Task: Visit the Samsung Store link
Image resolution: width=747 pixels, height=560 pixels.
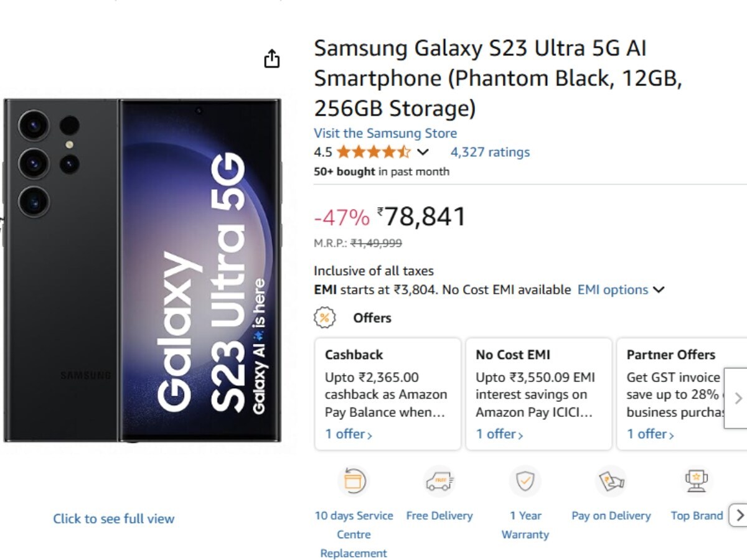Action: point(385,133)
